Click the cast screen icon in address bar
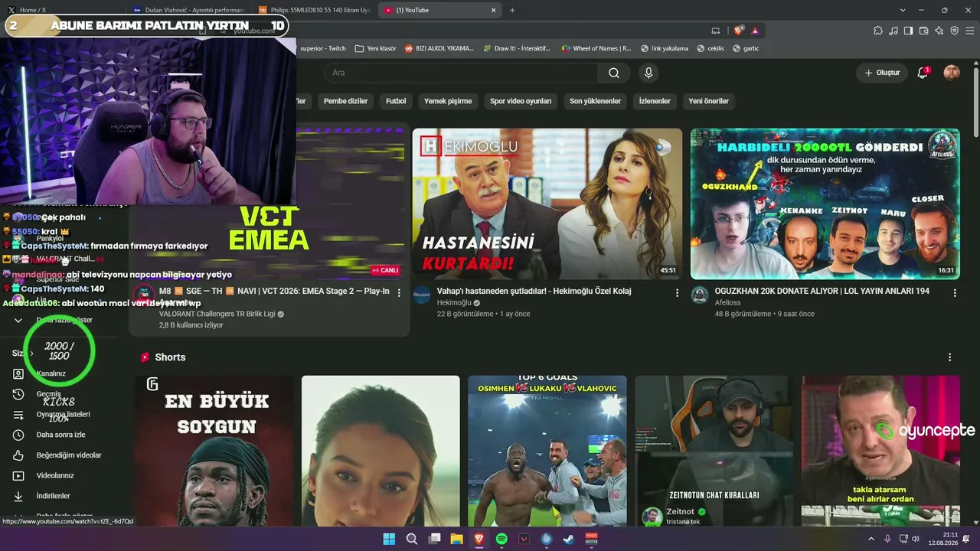Screen dimensions: 980x551 [x=716, y=31]
